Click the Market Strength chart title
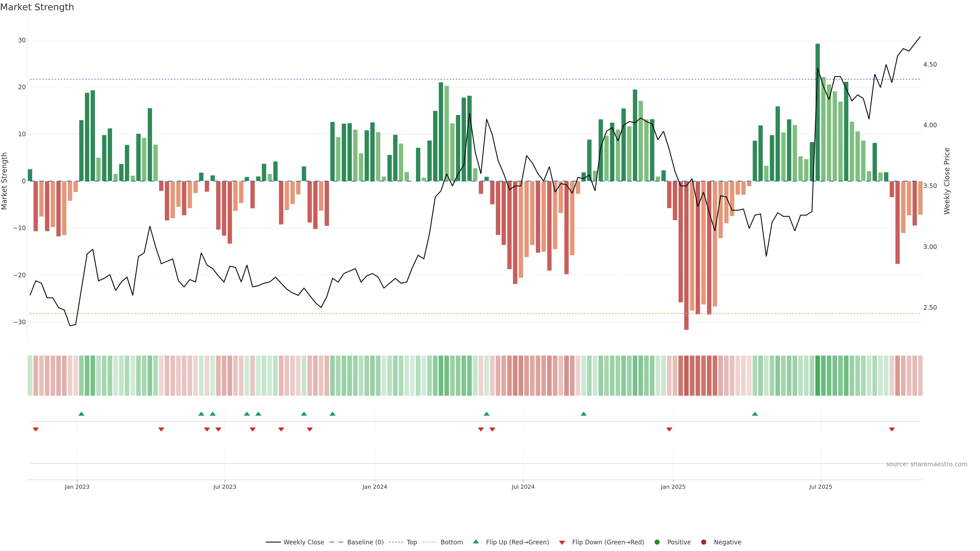The height and width of the screenshot is (551, 980). (37, 7)
